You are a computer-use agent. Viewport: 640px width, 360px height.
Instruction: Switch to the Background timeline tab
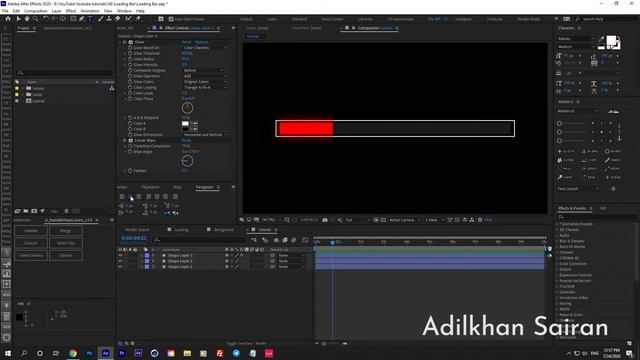(223, 230)
